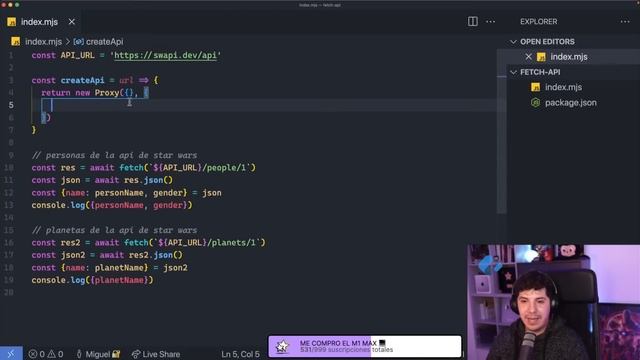Select index.mjs under Open Editors
Screen dimensions: 640x360
(x=569, y=57)
